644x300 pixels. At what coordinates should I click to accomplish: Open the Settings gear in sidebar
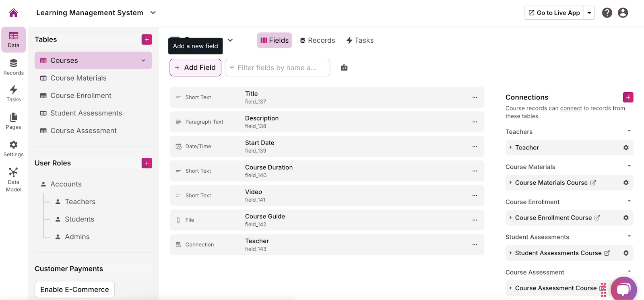[14, 148]
